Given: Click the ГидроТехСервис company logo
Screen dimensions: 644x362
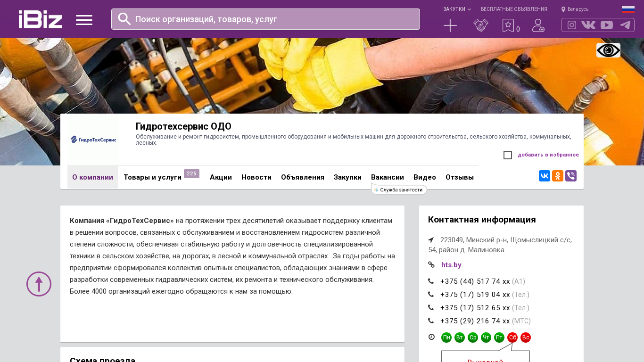Looking at the screenshot, I should [93, 140].
